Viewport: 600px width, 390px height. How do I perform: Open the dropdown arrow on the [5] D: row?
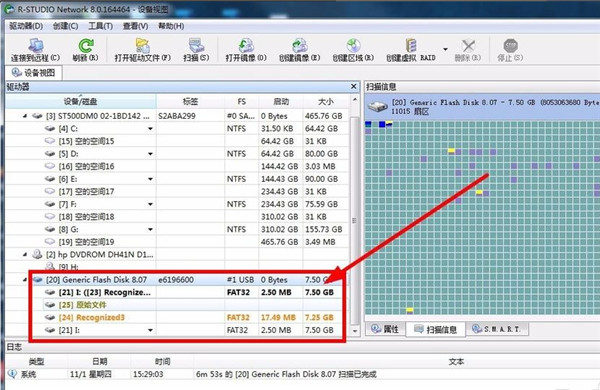[150, 154]
